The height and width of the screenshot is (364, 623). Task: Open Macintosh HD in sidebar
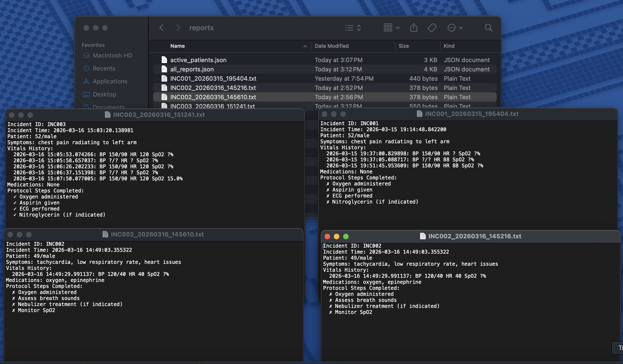tap(112, 55)
